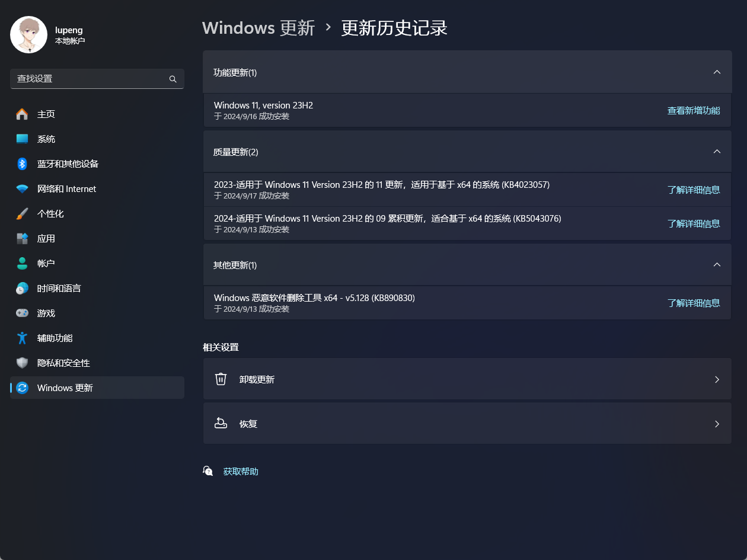Open 了解详细信息 for KB890830
Screen dimensions: 747x560
click(x=694, y=303)
